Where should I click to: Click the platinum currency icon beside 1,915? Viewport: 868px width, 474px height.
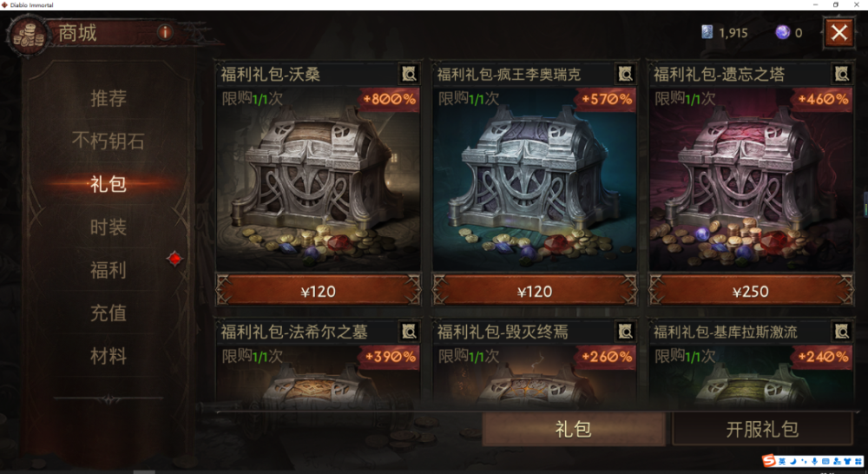click(x=707, y=33)
